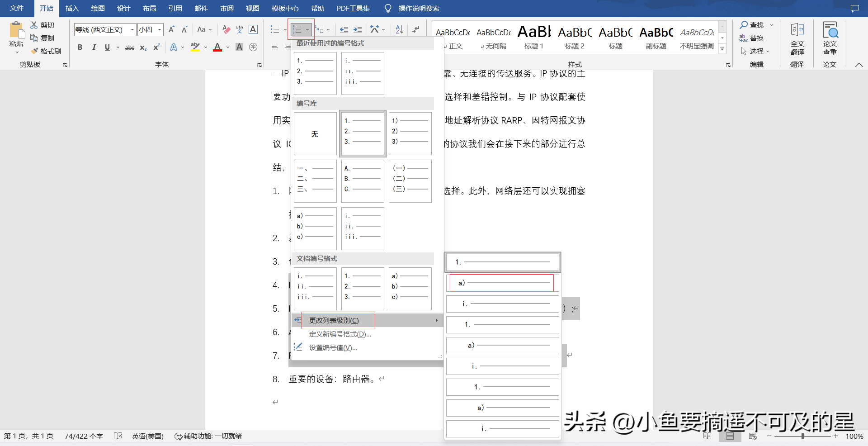Toggle show paragraph marks button
Image resolution: width=868 pixels, height=446 pixels.
tap(415, 29)
